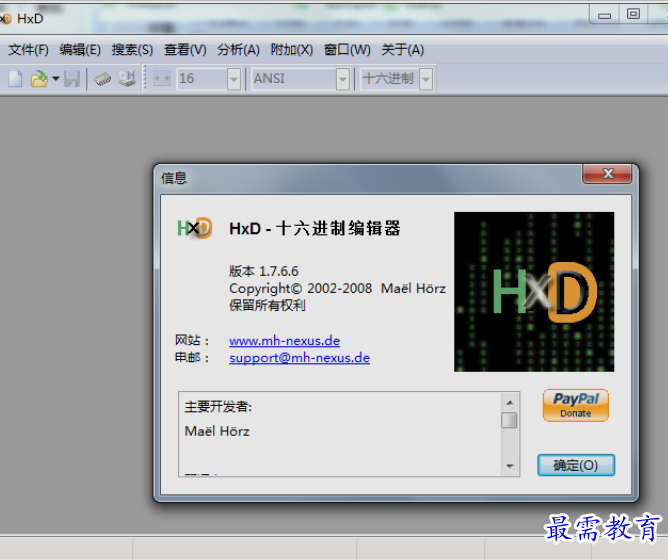Viewport: 668px width, 560px height.
Task: Open the 十六进制 offset base dropdown
Action: point(426,79)
